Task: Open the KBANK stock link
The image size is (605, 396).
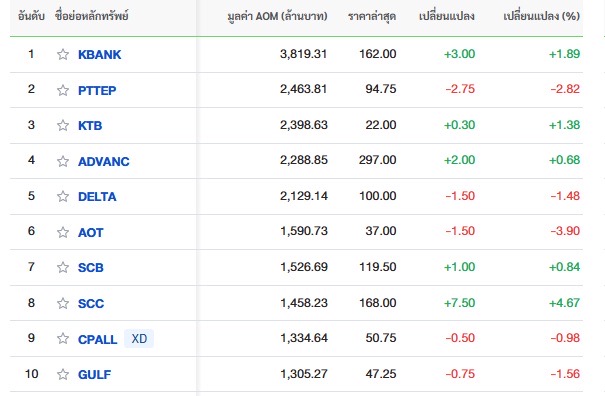Action: pos(100,55)
